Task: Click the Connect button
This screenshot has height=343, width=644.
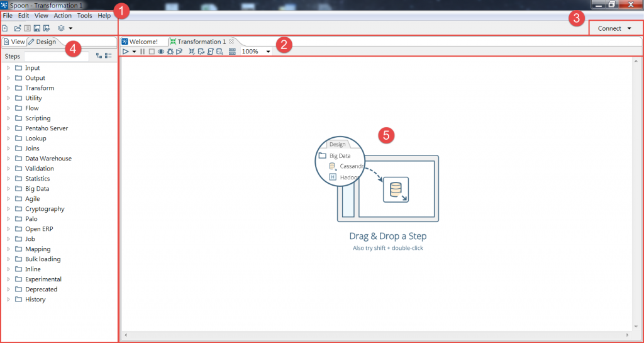Action: click(615, 28)
